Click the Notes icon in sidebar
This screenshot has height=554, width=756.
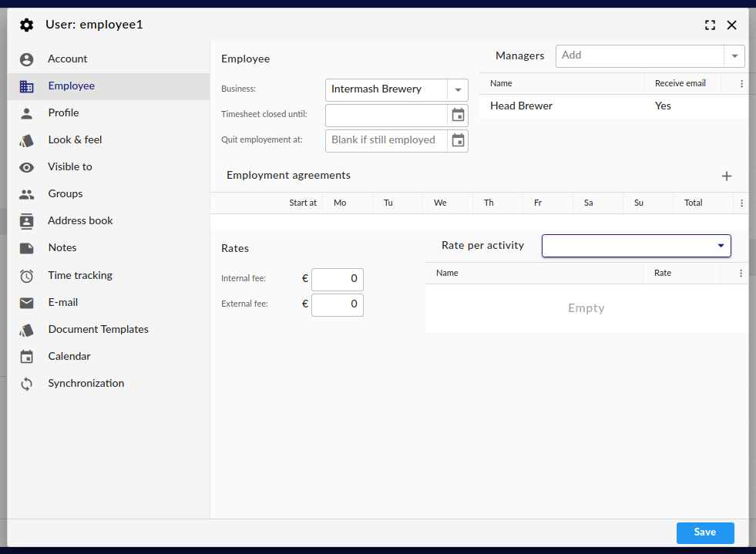point(26,248)
